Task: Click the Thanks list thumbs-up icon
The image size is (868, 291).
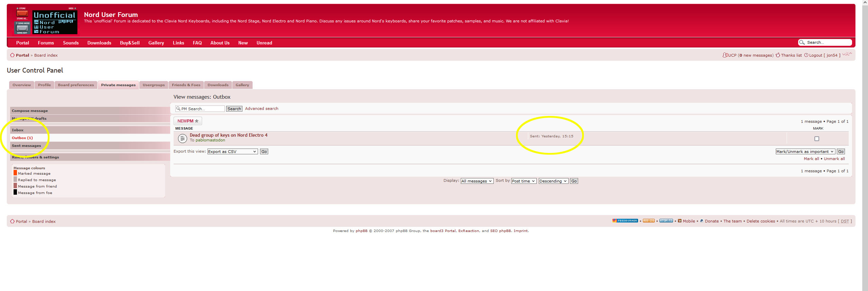Action: coord(778,55)
